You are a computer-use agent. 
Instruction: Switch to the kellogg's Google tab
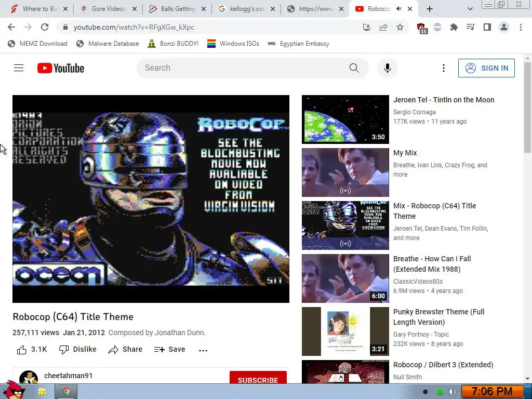click(242, 9)
